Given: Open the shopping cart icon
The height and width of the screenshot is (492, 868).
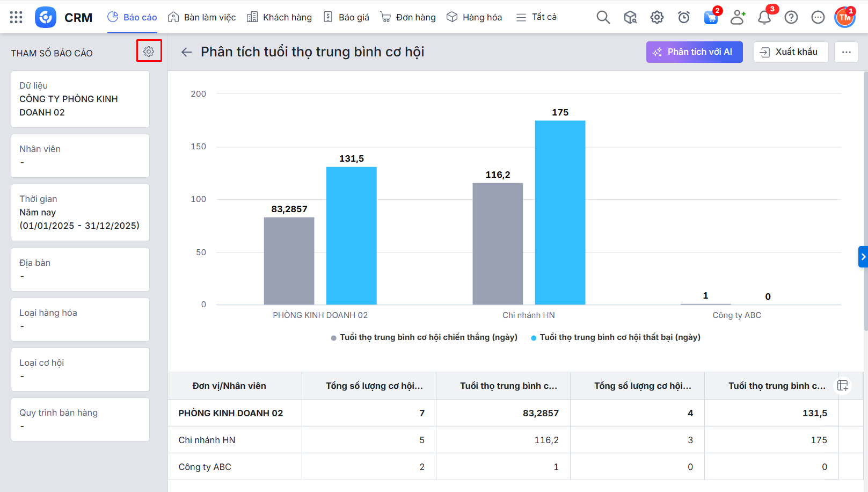Looking at the screenshot, I should tap(711, 17).
